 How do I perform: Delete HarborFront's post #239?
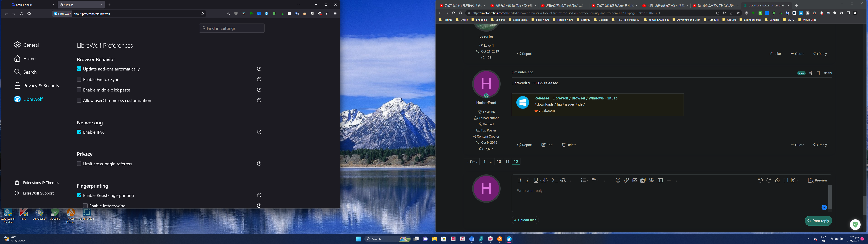click(569, 145)
